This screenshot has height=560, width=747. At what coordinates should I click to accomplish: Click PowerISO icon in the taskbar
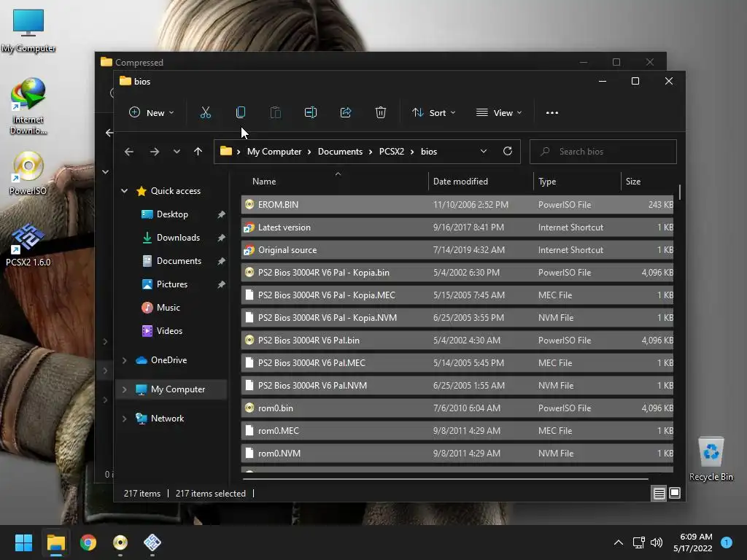click(x=120, y=542)
